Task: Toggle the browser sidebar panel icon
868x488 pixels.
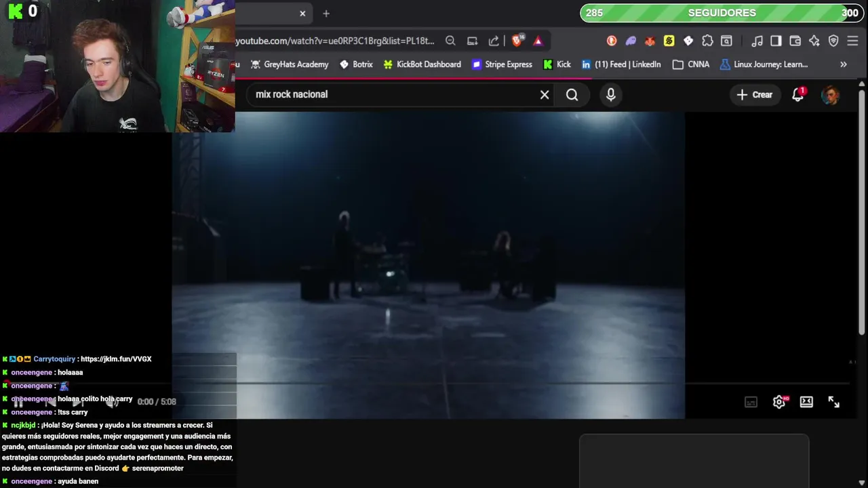Action: pos(776,41)
